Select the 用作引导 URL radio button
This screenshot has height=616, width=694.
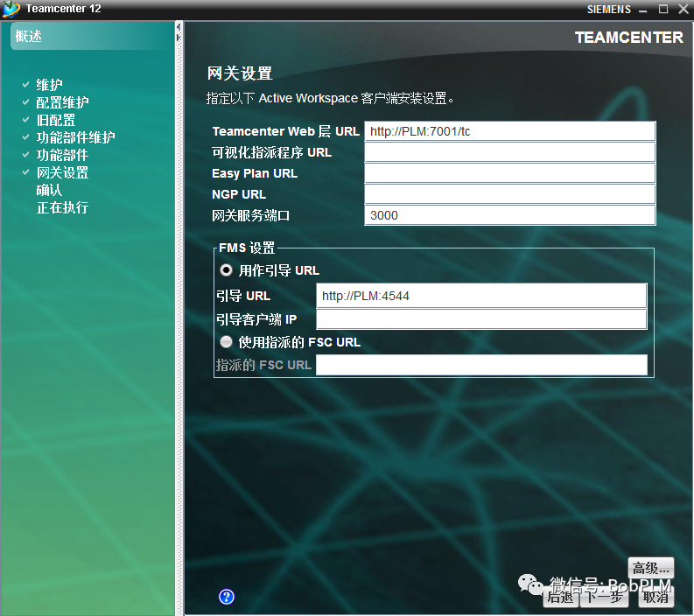tap(226, 270)
